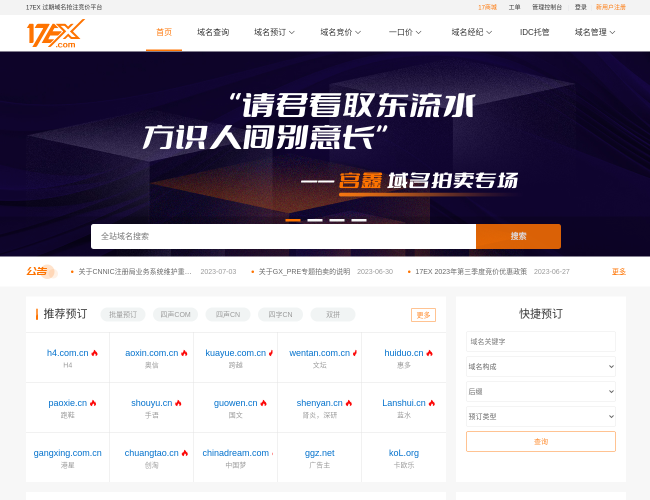
Task: Click the flame icon beside Lanshui.cn
Action: pos(432,403)
